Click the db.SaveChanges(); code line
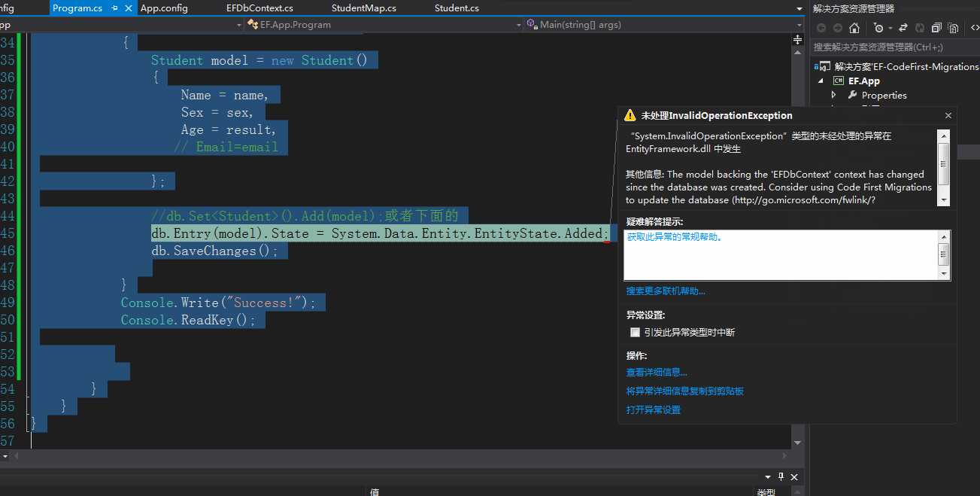This screenshot has width=980, height=496. pos(214,251)
